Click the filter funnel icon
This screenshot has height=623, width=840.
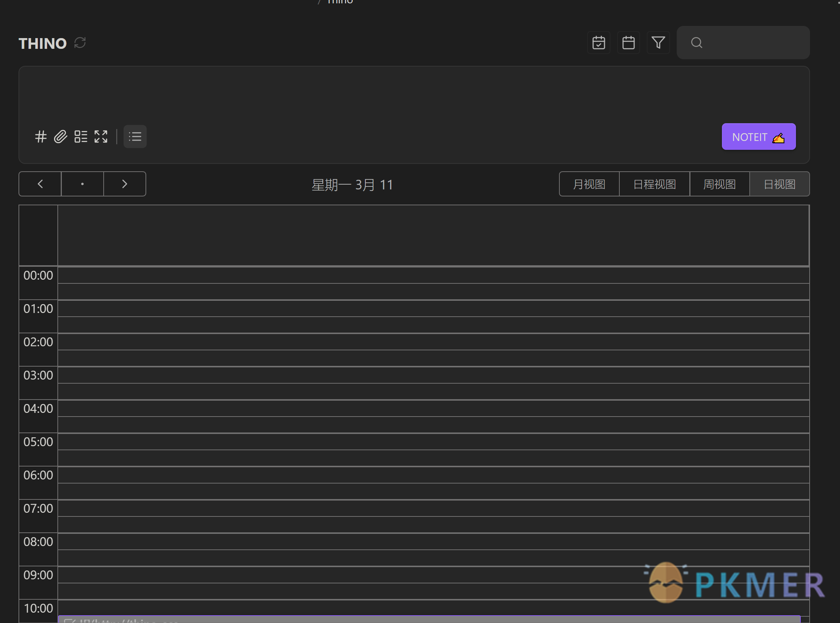pyautogui.click(x=658, y=43)
